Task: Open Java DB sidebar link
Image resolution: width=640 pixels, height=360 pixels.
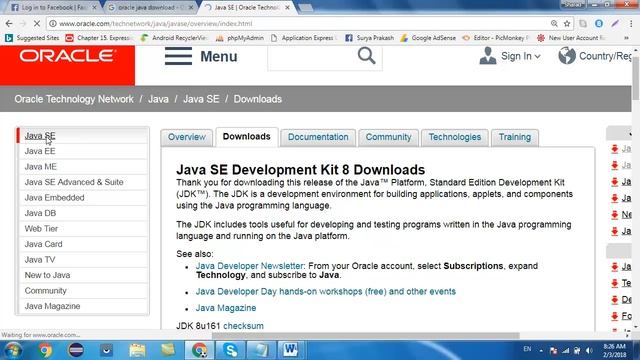Action: coord(40,213)
